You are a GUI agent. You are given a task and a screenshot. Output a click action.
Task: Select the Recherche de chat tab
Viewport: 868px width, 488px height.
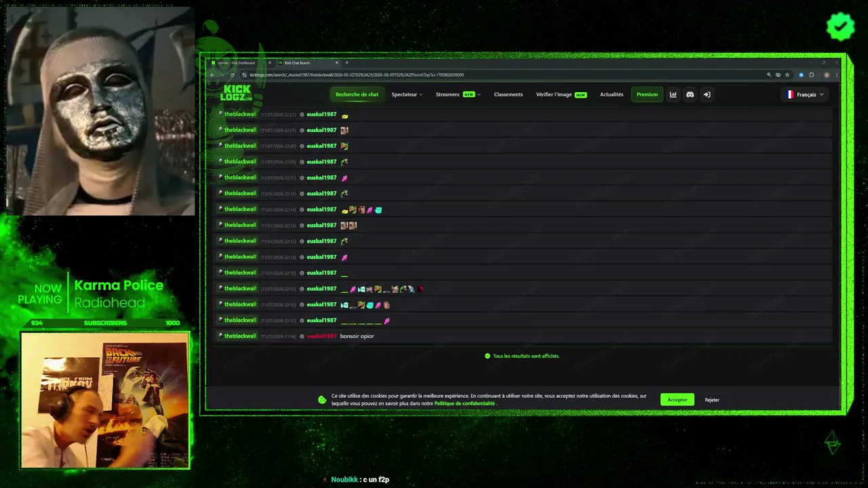[x=357, y=95]
